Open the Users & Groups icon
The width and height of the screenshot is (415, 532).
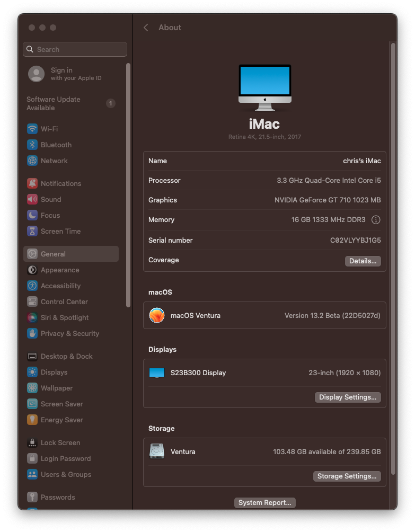[x=32, y=475]
